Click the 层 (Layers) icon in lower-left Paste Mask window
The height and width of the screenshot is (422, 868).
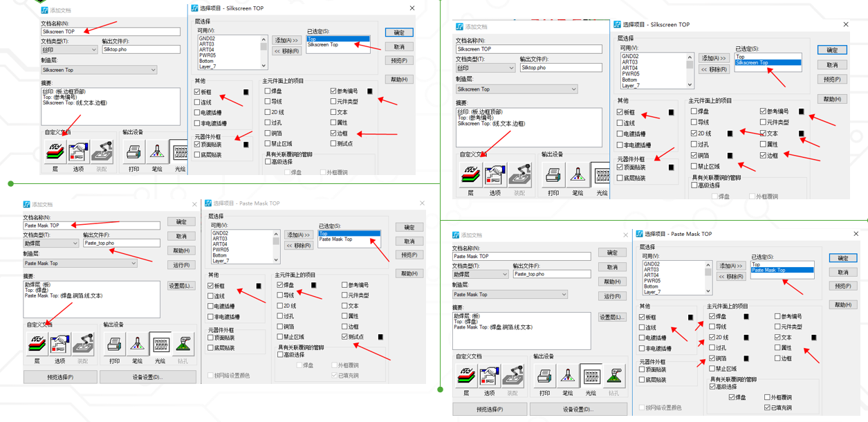(37, 344)
